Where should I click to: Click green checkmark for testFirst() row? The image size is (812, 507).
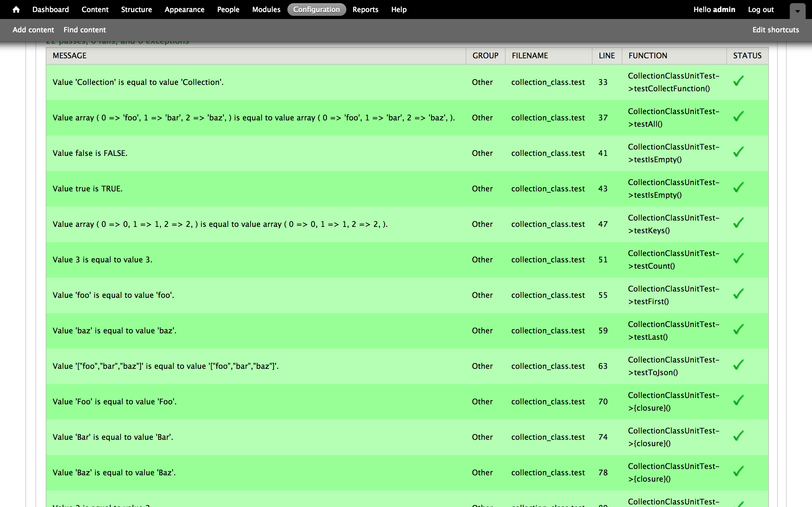(738, 294)
